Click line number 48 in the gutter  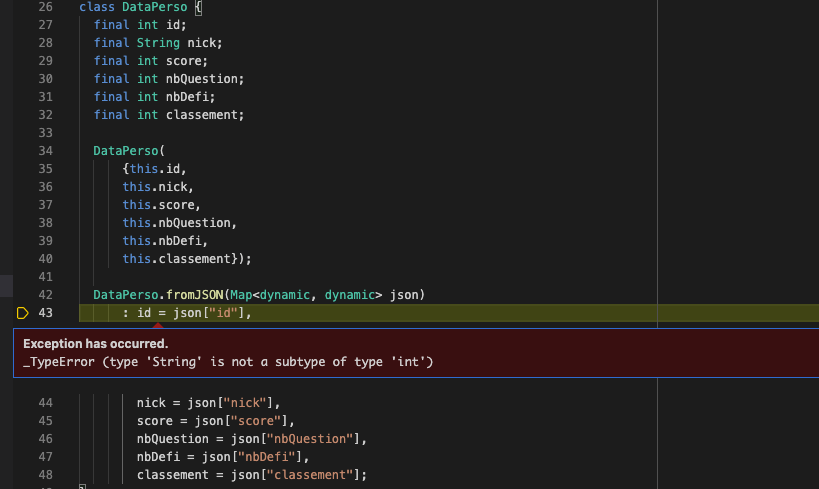45,474
